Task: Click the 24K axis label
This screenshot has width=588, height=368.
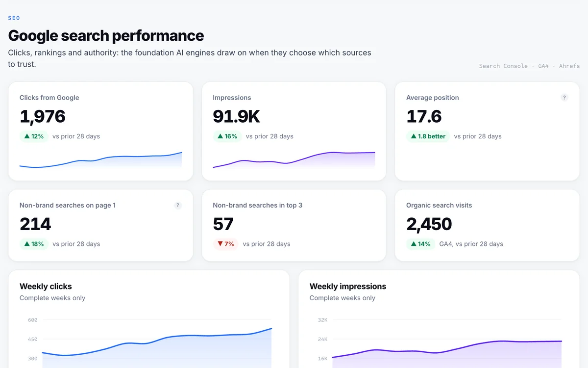Action: click(x=322, y=339)
